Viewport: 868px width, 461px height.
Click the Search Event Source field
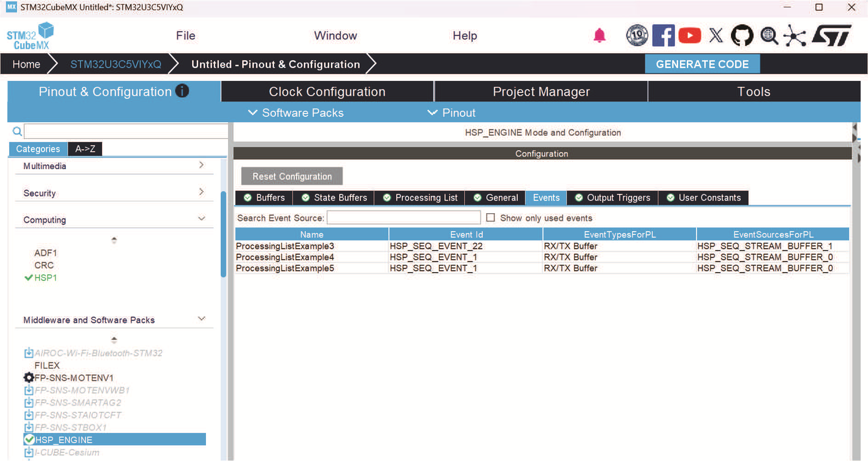click(x=404, y=217)
